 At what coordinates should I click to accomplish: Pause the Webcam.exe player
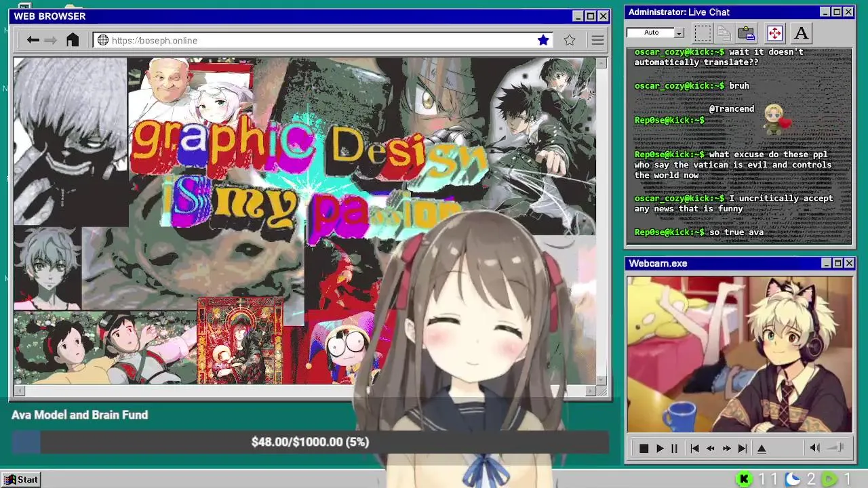[674, 449]
